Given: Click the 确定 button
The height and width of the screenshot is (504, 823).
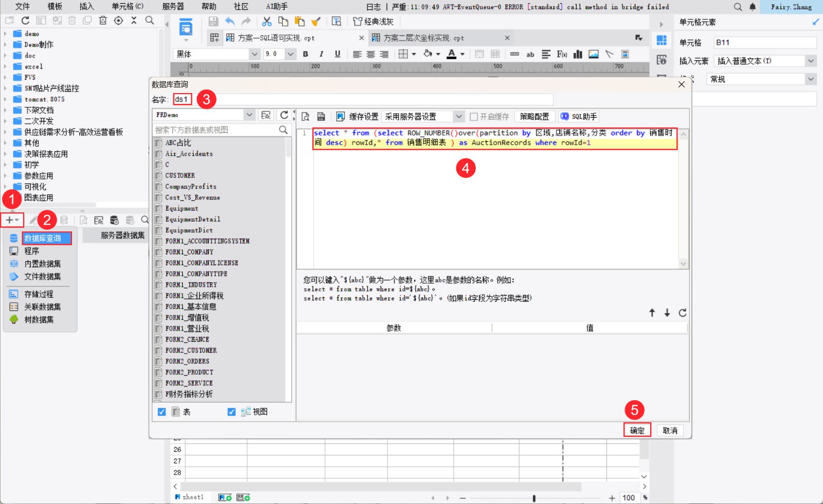Looking at the screenshot, I should coord(637,430).
